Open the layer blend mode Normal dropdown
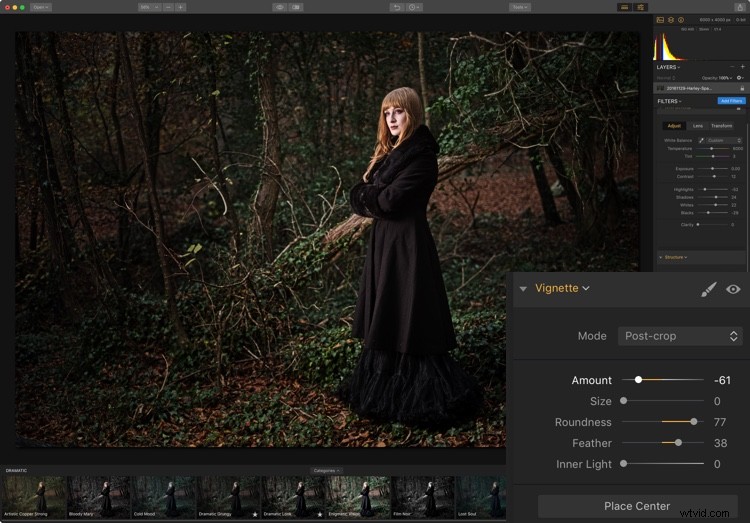750x523 pixels. pos(666,78)
